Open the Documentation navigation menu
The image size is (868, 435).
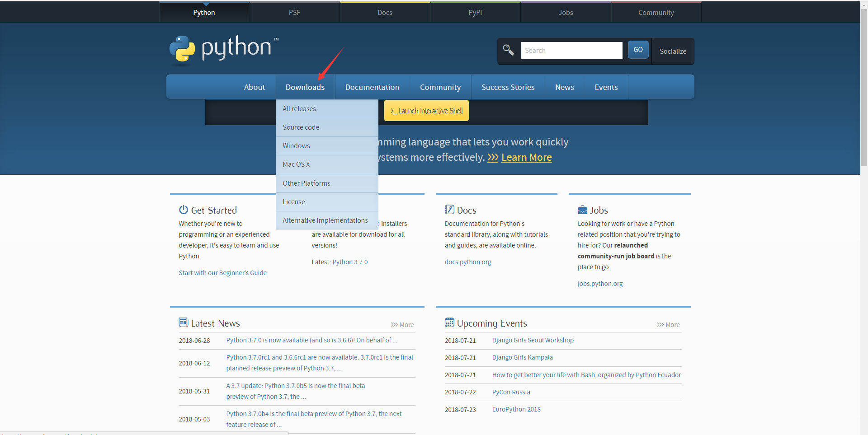372,87
